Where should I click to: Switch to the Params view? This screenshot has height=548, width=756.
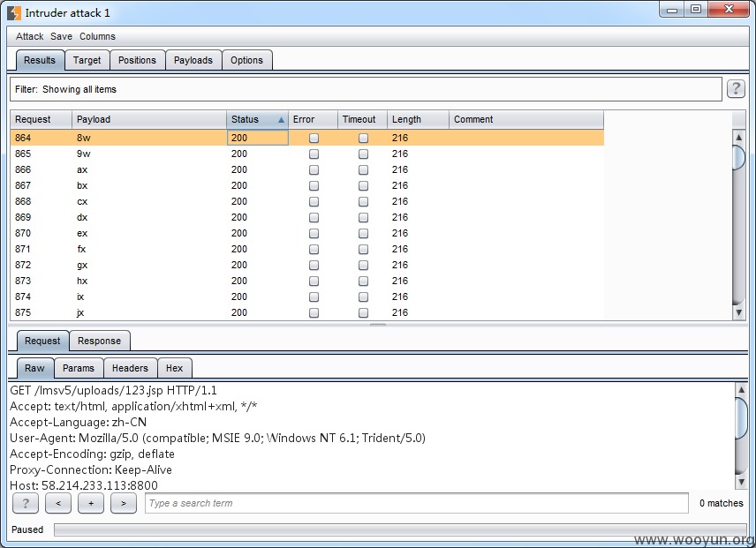click(79, 368)
